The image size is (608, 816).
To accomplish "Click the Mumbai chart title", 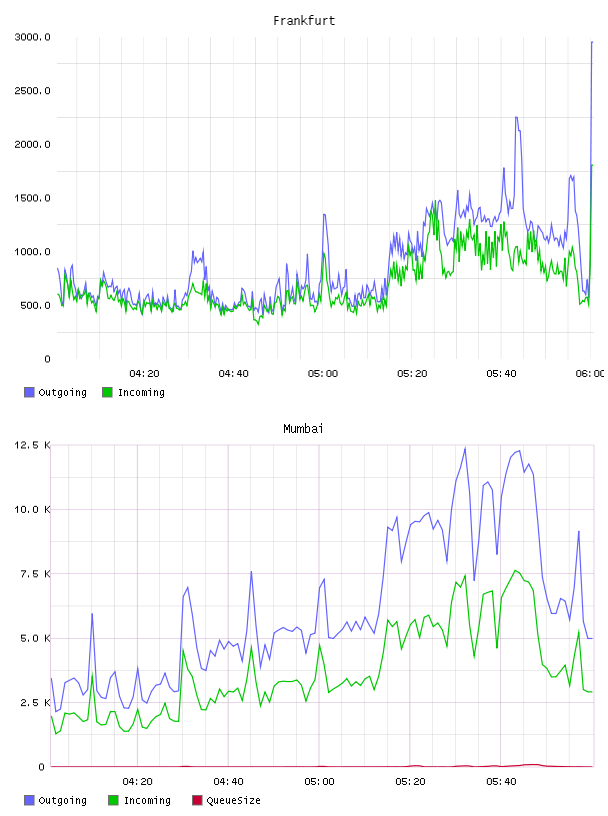I will (x=303, y=429).
